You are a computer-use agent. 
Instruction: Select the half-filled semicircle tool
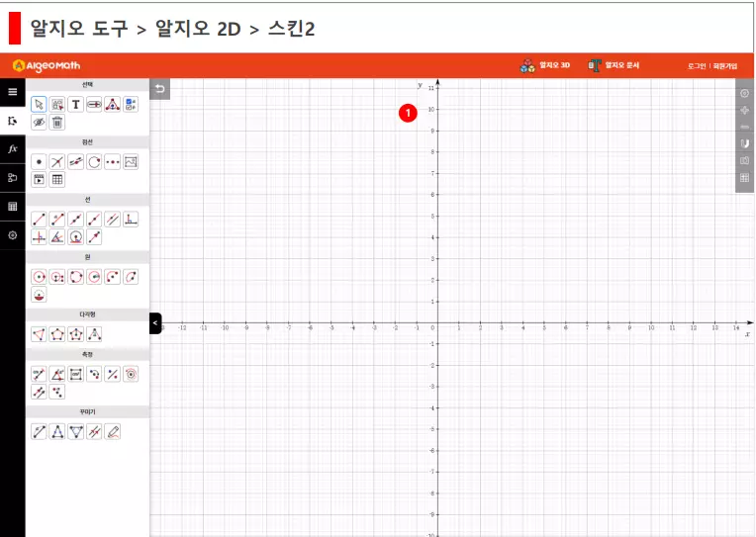(x=39, y=295)
